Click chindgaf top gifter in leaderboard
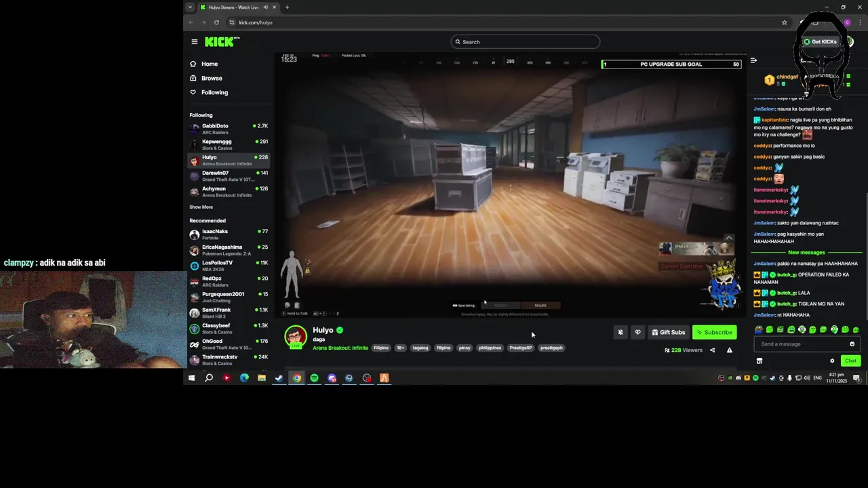This screenshot has width=868, height=488. point(782,79)
